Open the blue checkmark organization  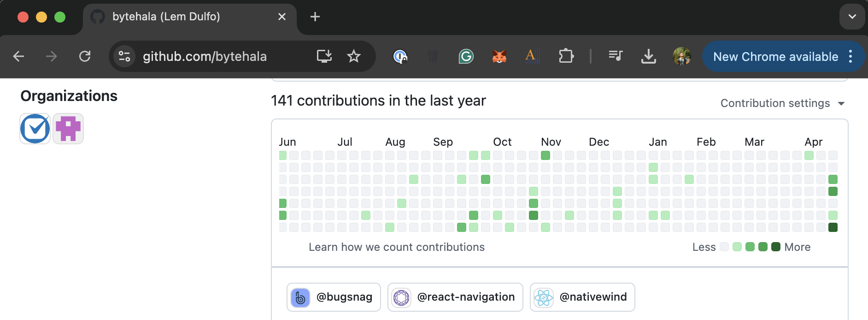(35, 129)
